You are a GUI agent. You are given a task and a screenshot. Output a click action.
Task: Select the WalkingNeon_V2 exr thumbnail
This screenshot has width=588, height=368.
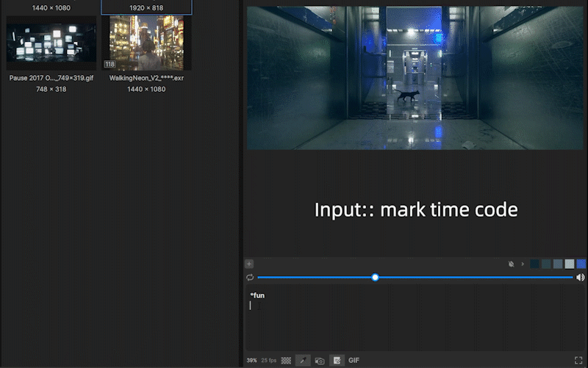tap(146, 43)
